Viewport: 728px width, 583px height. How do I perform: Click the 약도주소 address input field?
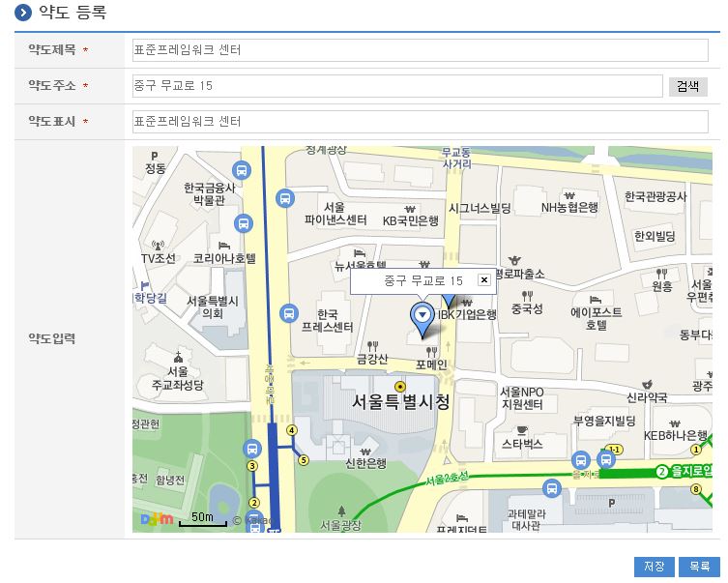point(396,86)
